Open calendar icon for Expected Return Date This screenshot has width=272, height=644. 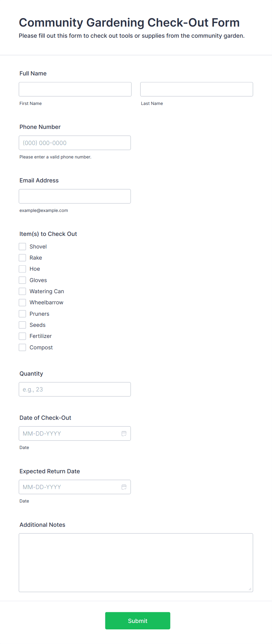coord(124,487)
